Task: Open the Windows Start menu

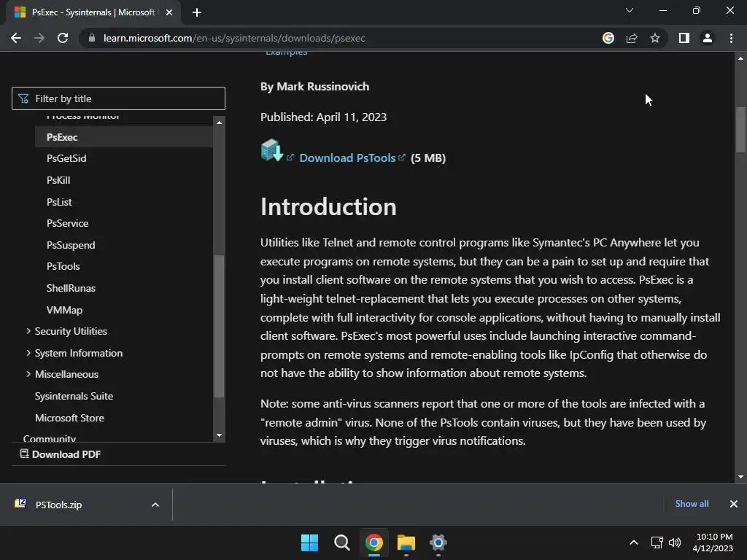Action: pyautogui.click(x=309, y=542)
